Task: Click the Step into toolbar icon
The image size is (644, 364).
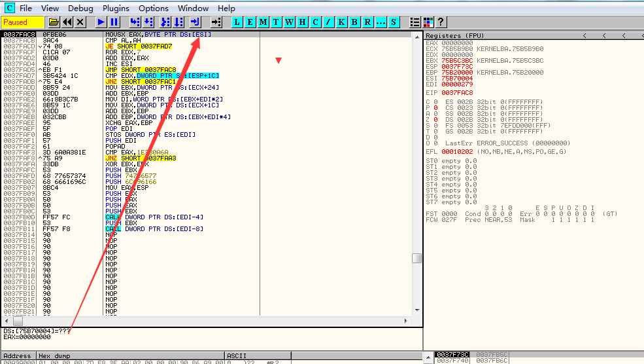Action: [x=134, y=22]
